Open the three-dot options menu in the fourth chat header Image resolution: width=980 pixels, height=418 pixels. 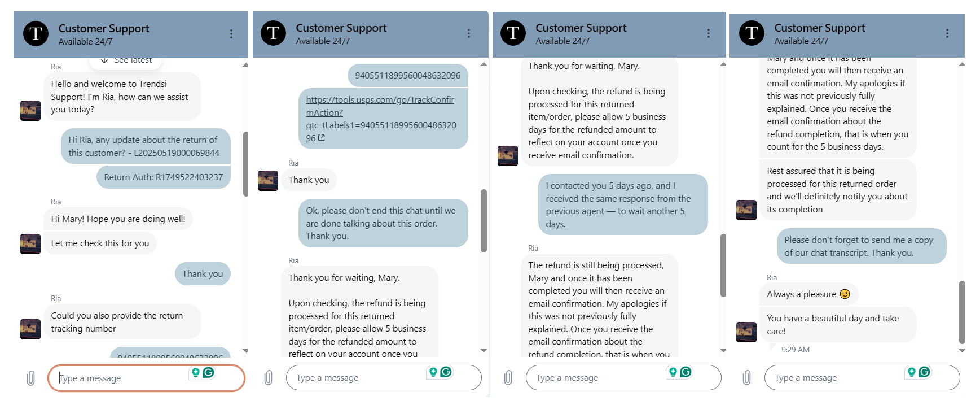(x=947, y=33)
